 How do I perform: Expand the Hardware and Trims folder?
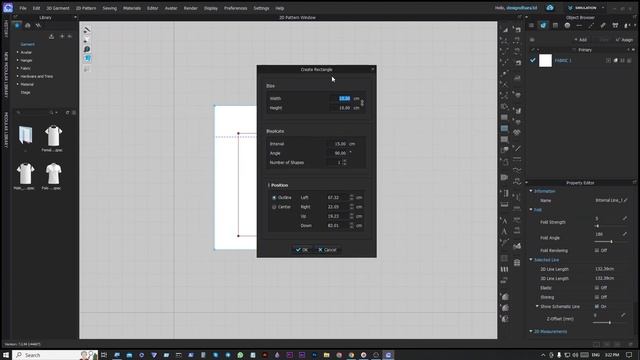point(18,76)
